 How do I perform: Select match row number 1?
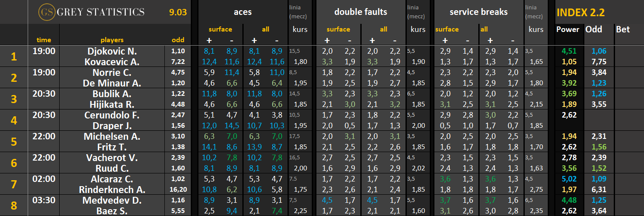14,56
